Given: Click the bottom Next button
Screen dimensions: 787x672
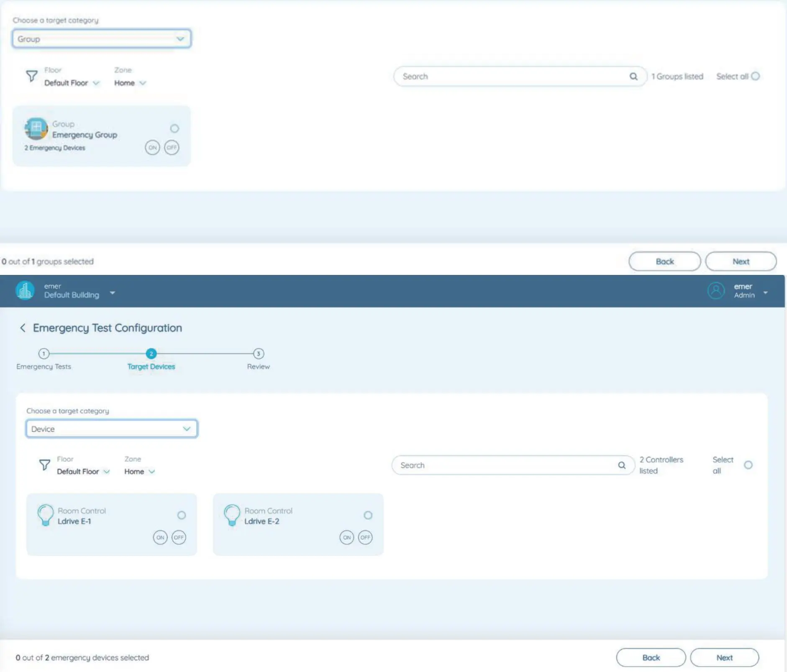Looking at the screenshot, I should (x=724, y=657).
